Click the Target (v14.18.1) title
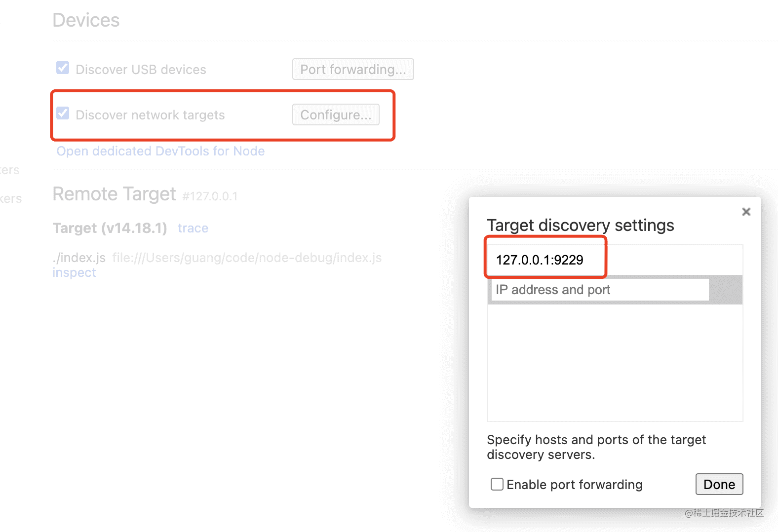This screenshot has height=532, width=778. (x=110, y=228)
